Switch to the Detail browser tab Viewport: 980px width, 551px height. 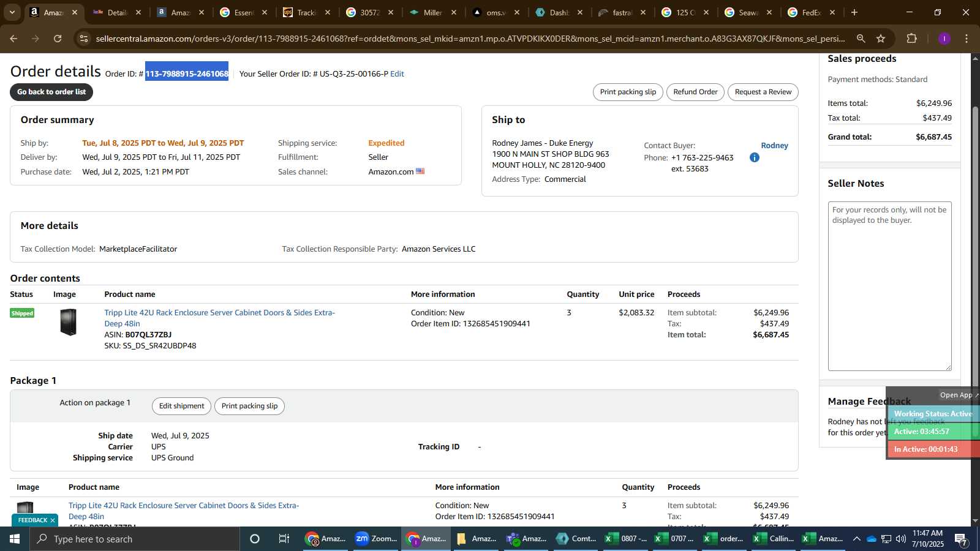(x=117, y=12)
